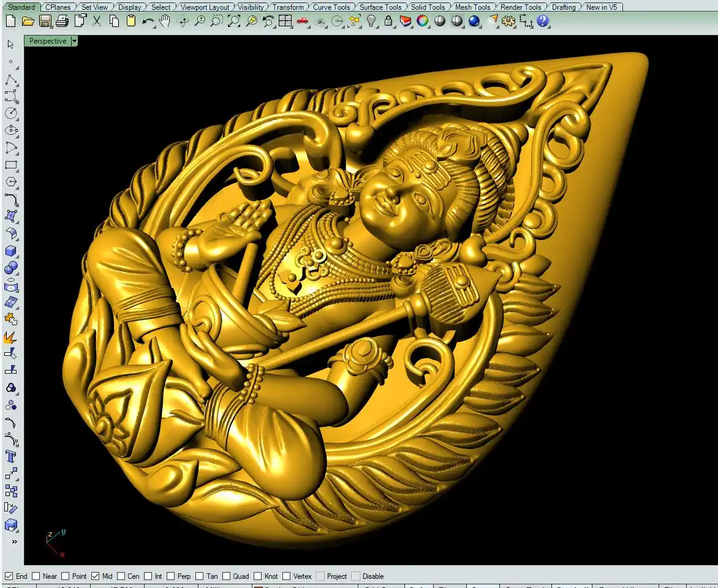718x588 pixels.
Task: Open the Perspective viewport dropdown arrow
Action: [x=74, y=41]
